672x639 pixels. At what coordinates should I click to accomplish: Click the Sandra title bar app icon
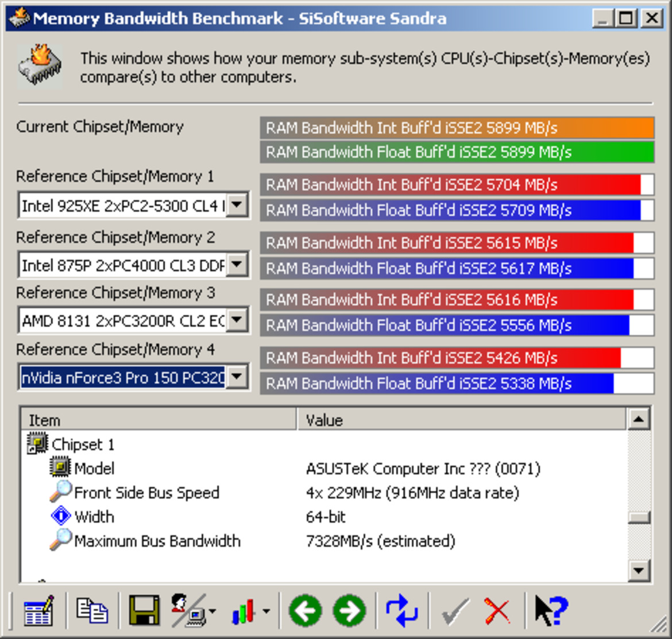coord(20,18)
